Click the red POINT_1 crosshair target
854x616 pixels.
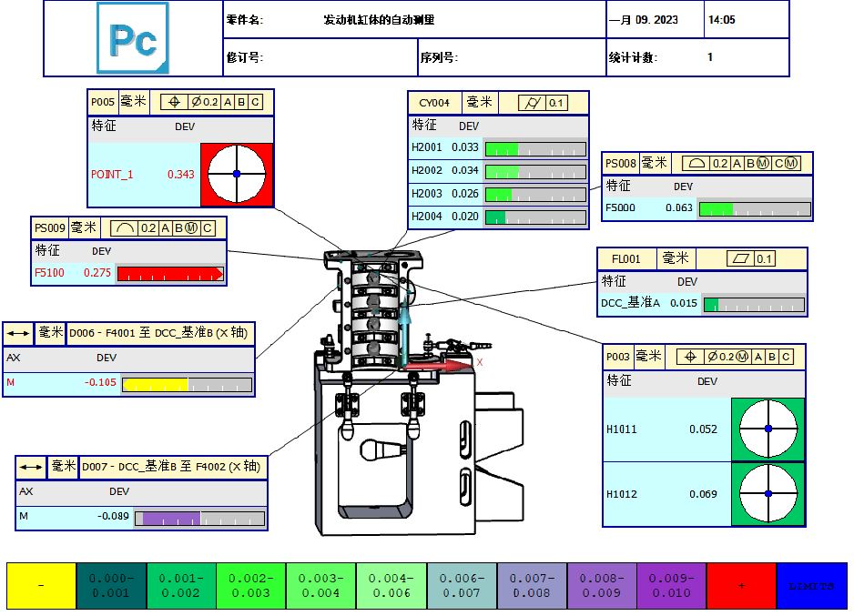236,174
